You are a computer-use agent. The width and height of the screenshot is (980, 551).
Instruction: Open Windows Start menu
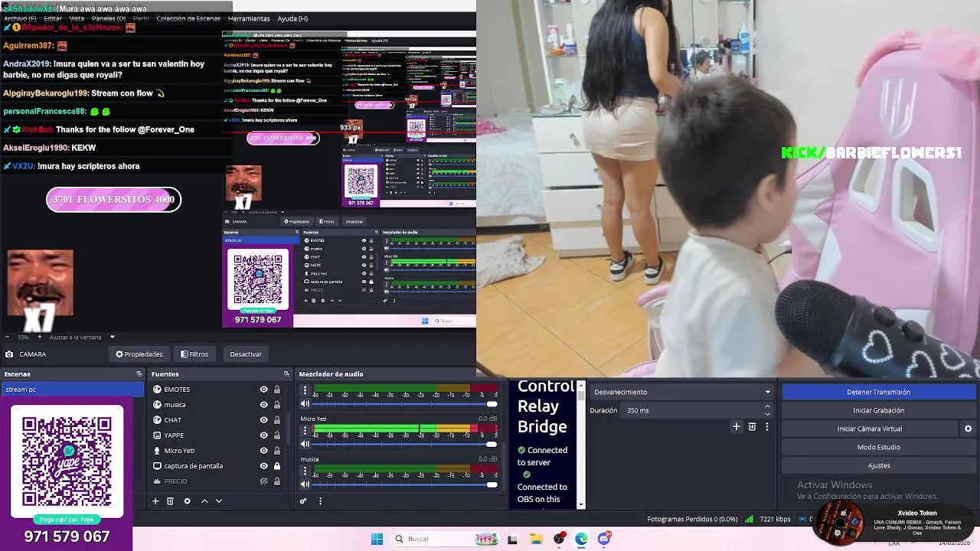[x=377, y=539]
